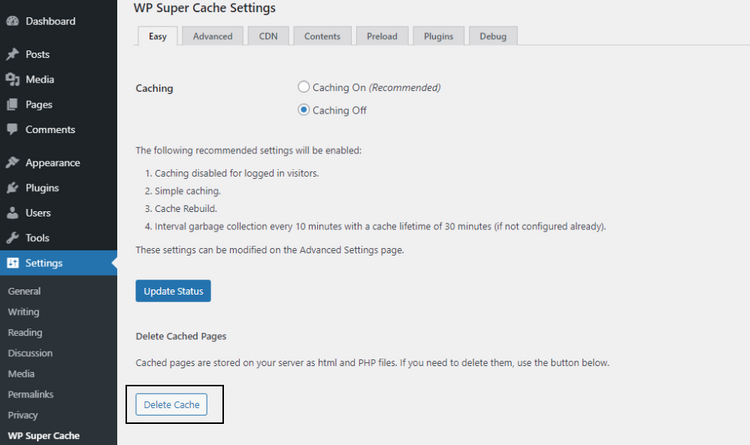The width and height of the screenshot is (750, 445).
Task: Click the 'Interval garbage collection' list item
Action: click(x=380, y=226)
